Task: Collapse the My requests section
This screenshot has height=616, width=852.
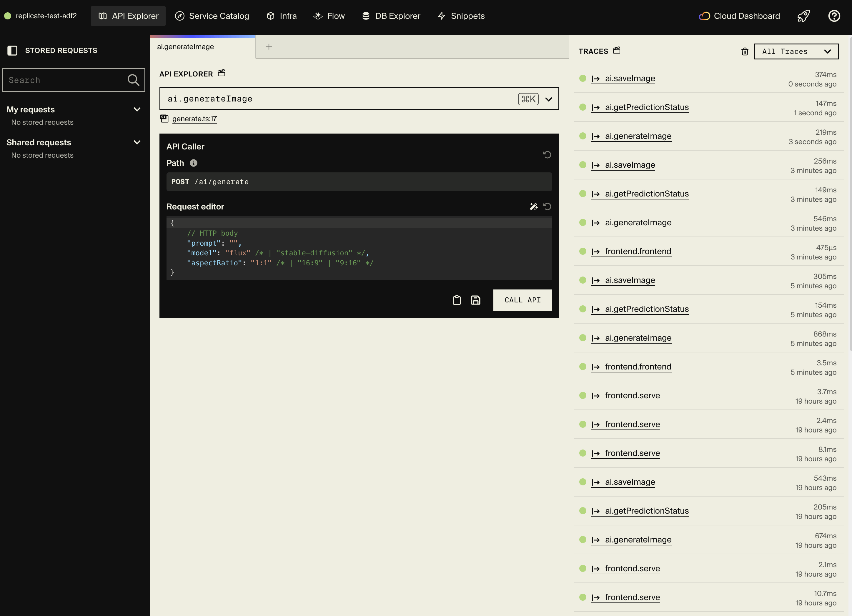Action: click(x=137, y=109)
